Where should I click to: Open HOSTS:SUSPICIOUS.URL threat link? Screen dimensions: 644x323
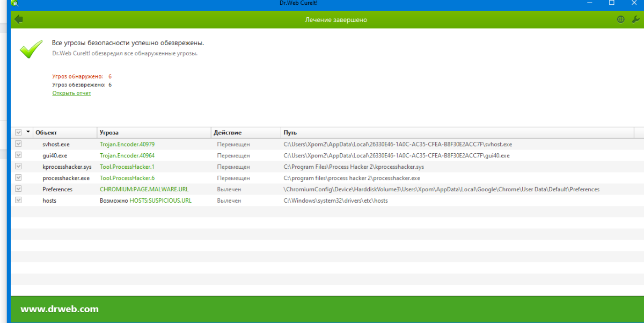click(x=160, y=201)
